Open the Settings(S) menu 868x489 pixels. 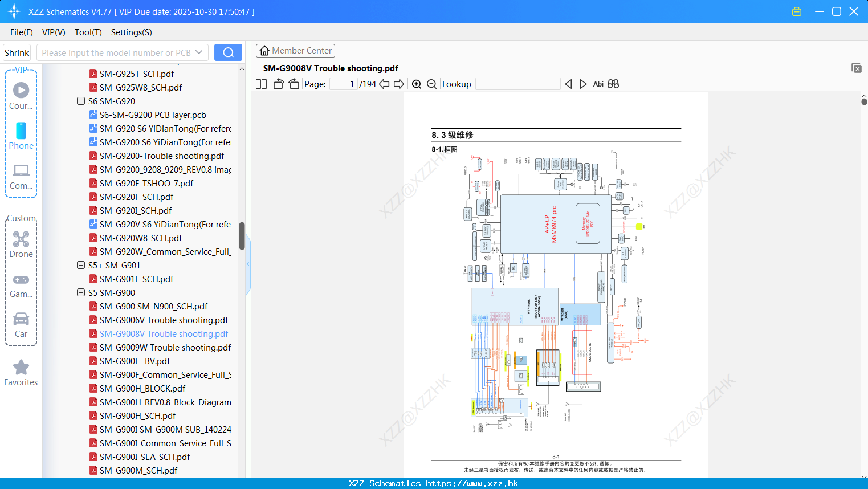(x=132, y=32)
